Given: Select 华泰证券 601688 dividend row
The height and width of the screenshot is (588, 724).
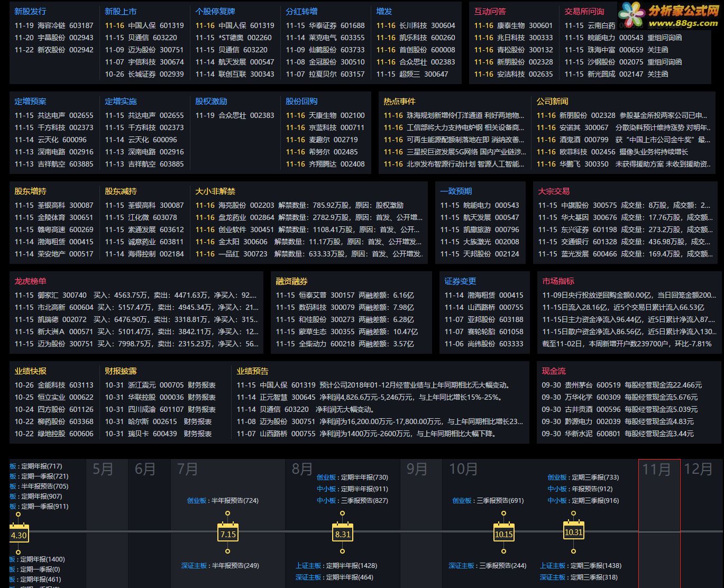Looking at the screenshot, I should tap(325, 25).
